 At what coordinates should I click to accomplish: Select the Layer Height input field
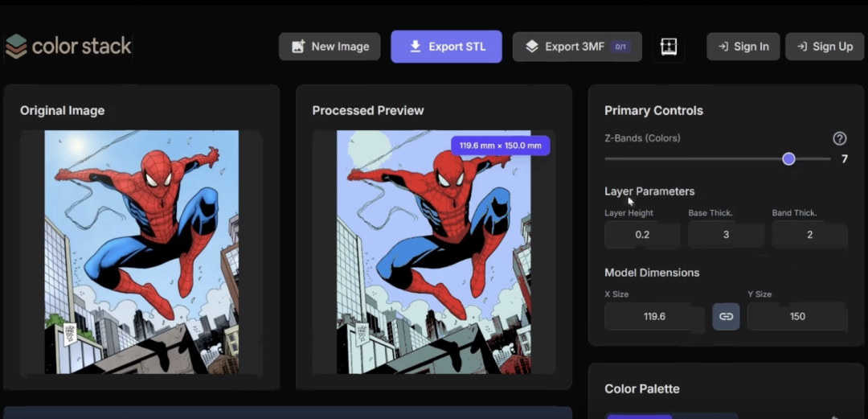[x=642, y=235]
